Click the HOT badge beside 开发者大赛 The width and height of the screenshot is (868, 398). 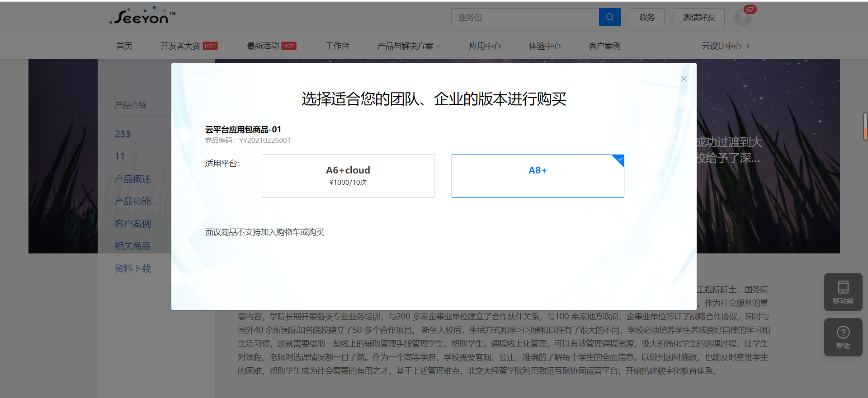pos(210,46)
